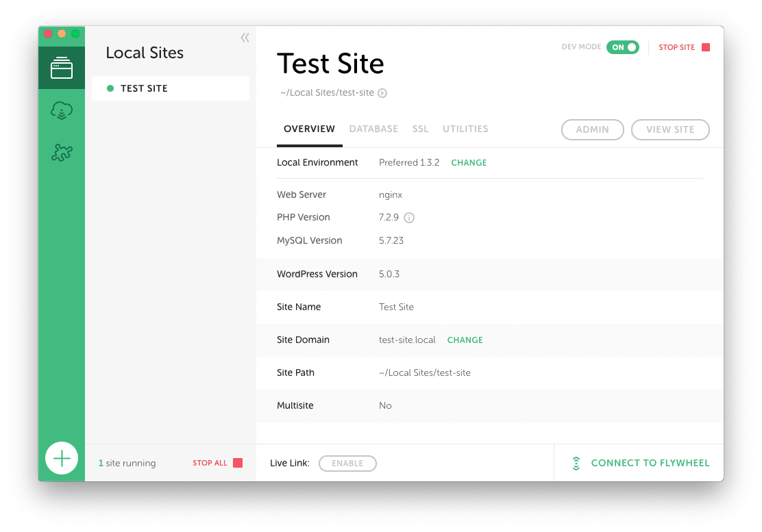Open the Local Sites panel in the sidebar
Image resolution: width=762 pixels, height=532 pixels.
coord(62,68)
